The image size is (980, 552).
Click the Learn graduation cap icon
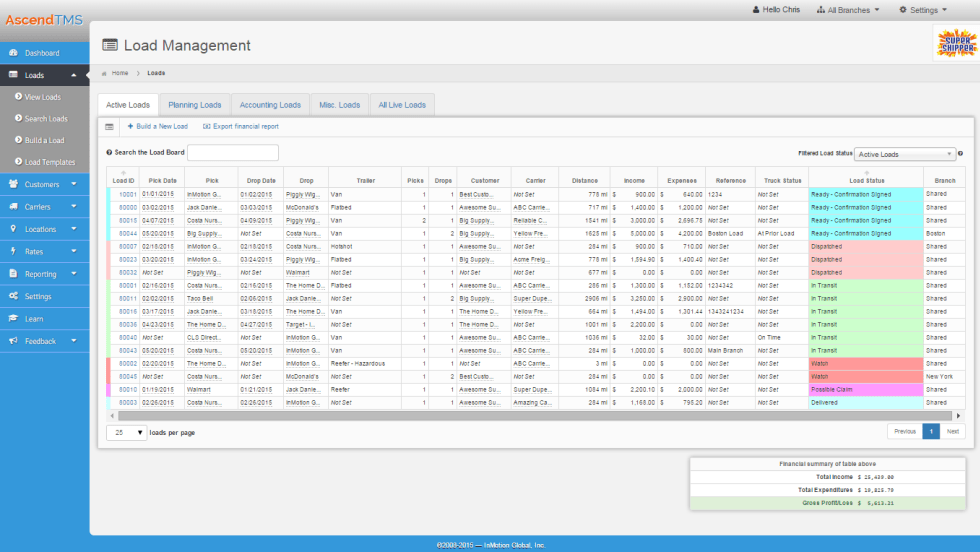point(13,318)
